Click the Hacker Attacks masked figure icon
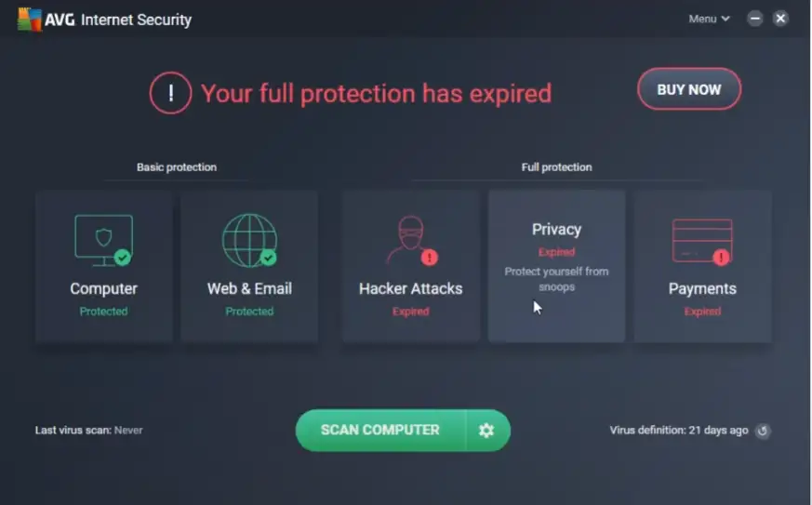812x505 pixels. pyautogui.click(x=409, y=240)
